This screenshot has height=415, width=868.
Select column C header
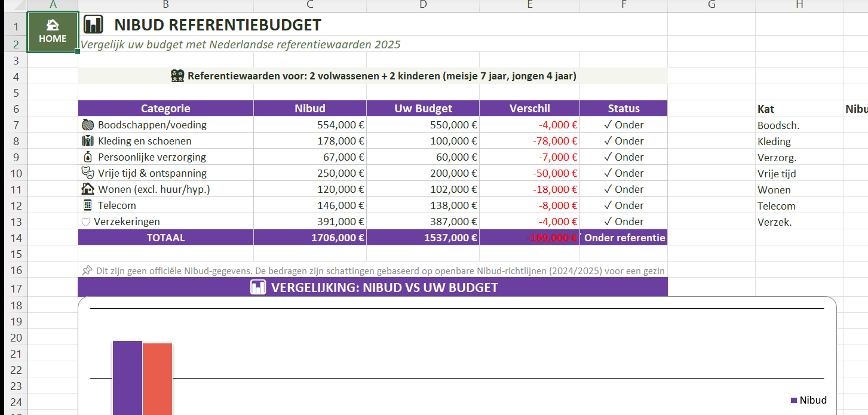click(309, 5)
